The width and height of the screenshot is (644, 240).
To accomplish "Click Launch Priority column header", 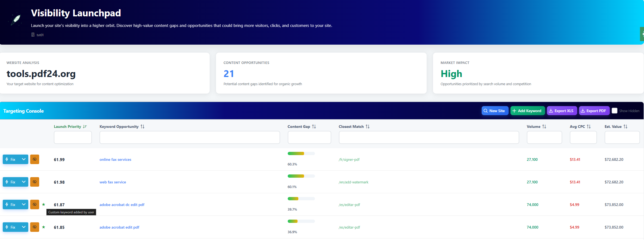I will pyautogui.click(x=67, y=127).
